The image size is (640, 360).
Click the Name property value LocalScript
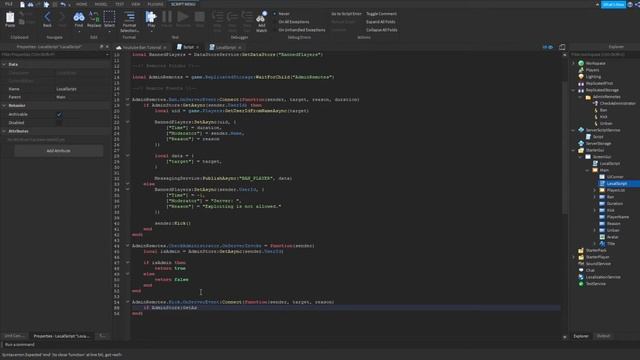point(66,89)
